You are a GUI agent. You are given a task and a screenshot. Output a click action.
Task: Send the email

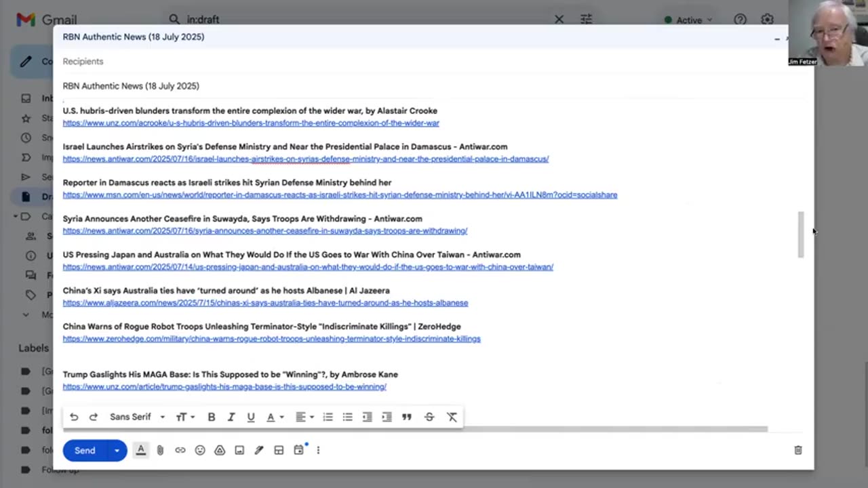(85, 450)
